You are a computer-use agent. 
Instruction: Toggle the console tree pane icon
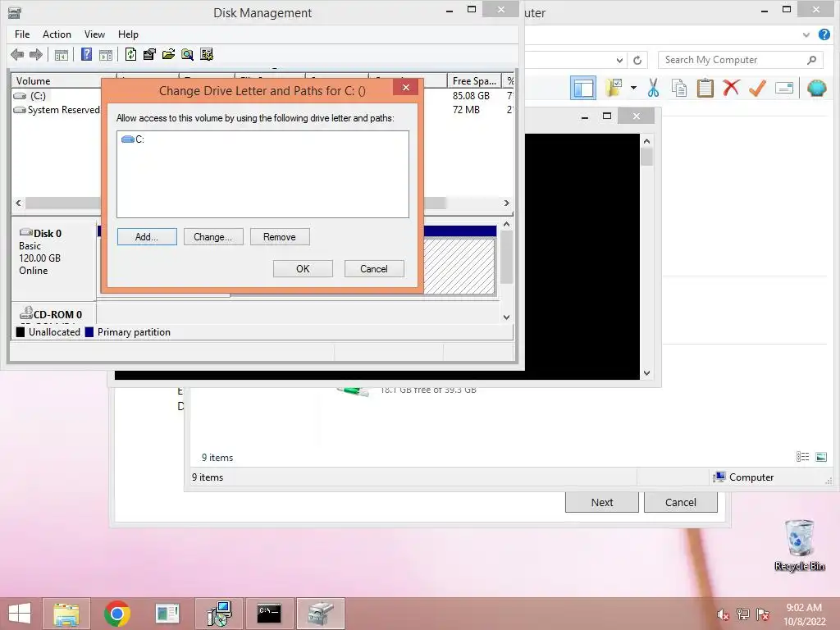[x=62, y=55]
